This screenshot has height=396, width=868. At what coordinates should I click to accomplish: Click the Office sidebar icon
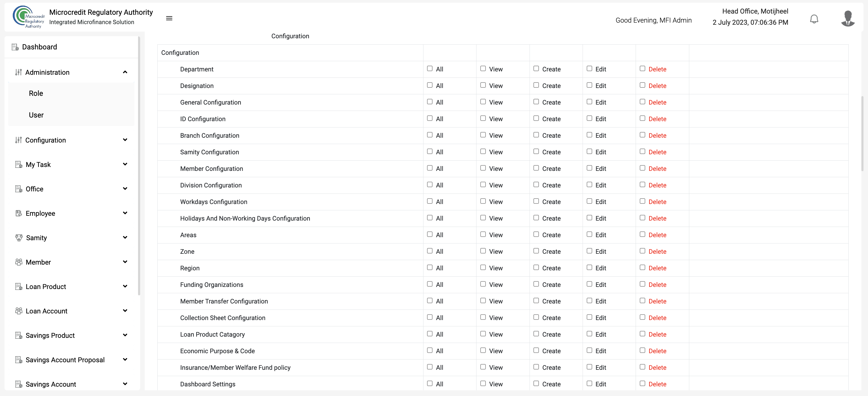tap(19, 189)
